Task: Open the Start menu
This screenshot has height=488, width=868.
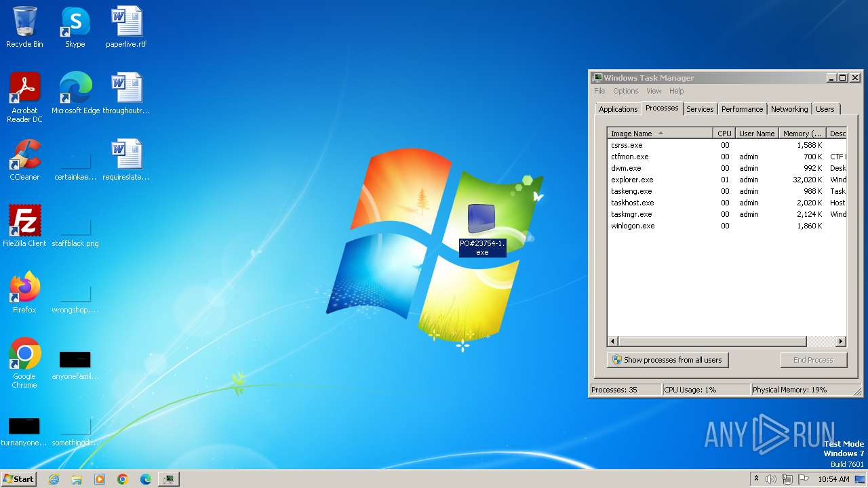Action: (18, 479)
